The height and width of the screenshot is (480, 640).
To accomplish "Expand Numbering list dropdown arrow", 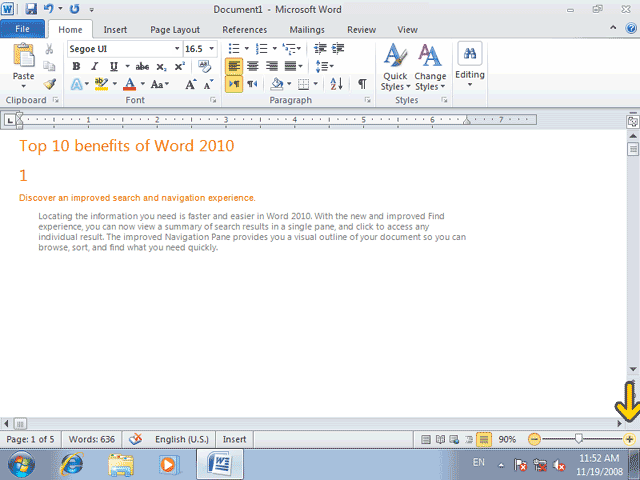I will [x=274, y=49].
